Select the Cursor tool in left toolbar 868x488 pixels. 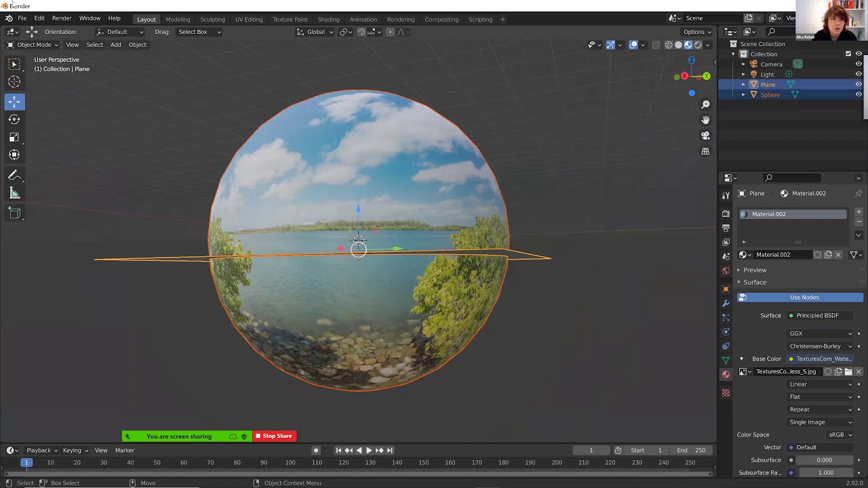coord(14,81)
